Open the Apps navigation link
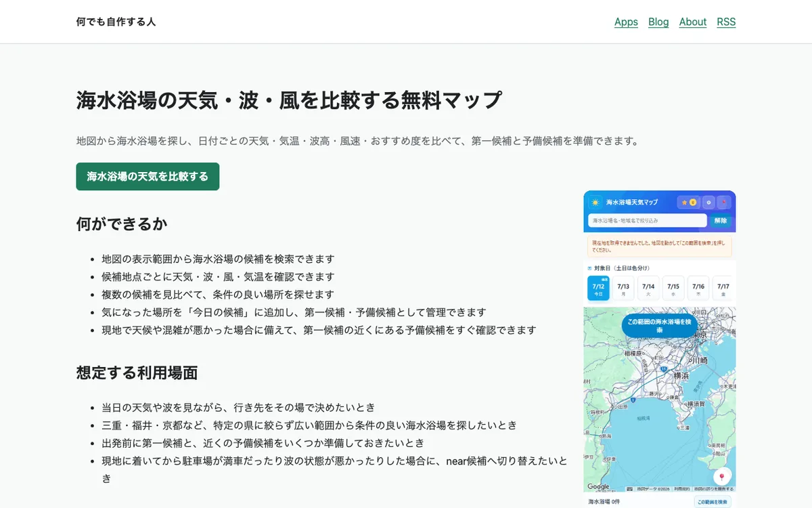This screenshot has width=812, height=508. click(626, 22)
